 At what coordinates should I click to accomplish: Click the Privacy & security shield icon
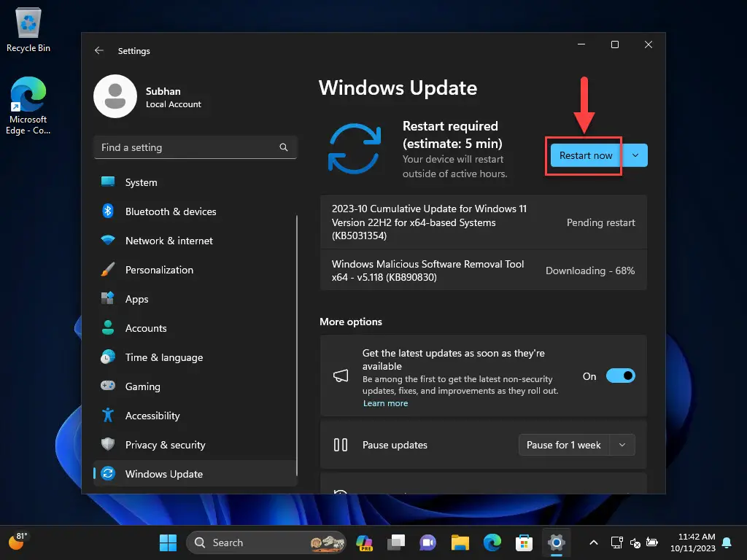click(x=108, y=444)
